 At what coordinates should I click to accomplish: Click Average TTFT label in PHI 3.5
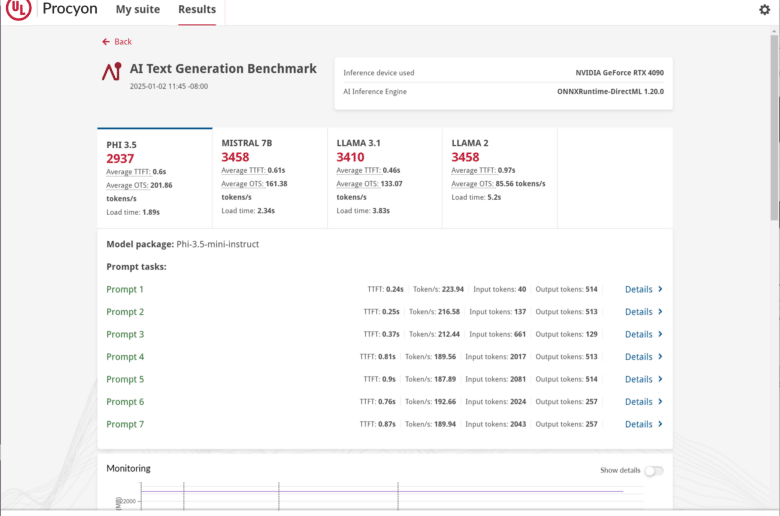(128, 172)
